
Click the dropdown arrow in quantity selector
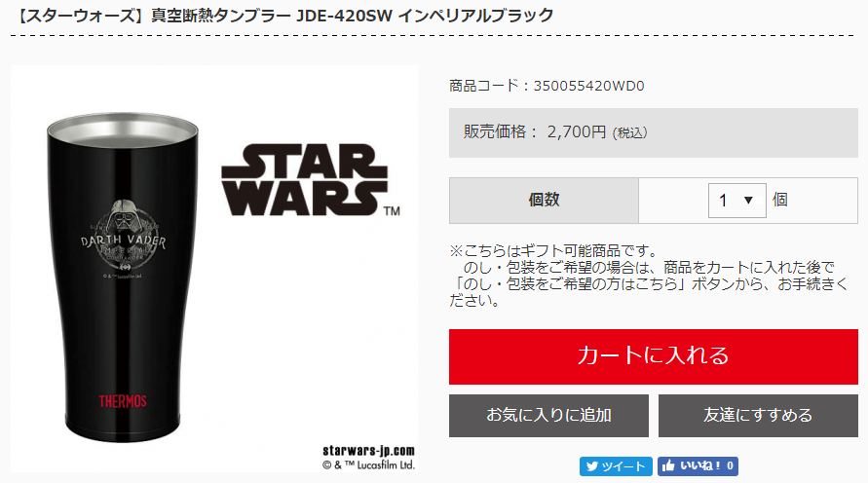pos(748,201)
